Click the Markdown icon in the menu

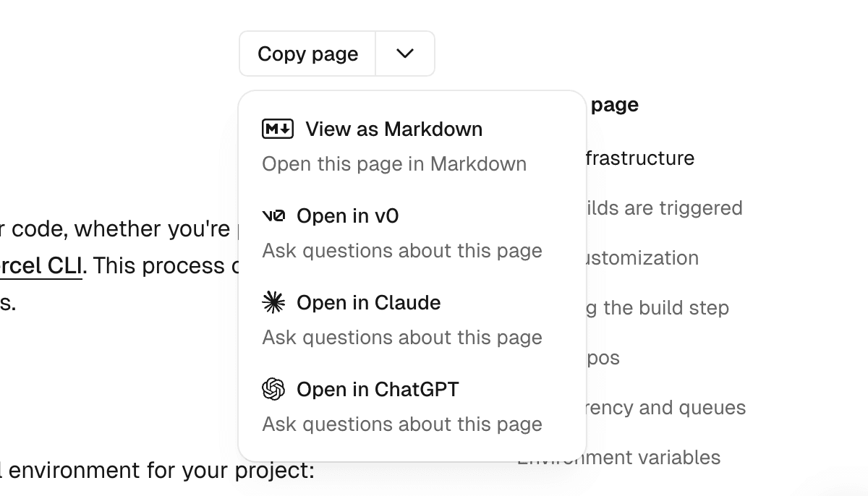click(x=278, y=129)
